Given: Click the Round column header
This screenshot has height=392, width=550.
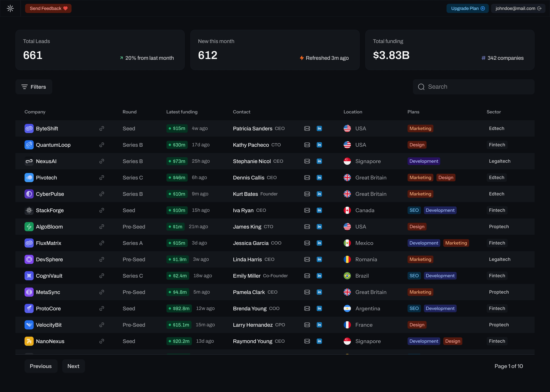Looking at the screenshot, I should point(129,112).
